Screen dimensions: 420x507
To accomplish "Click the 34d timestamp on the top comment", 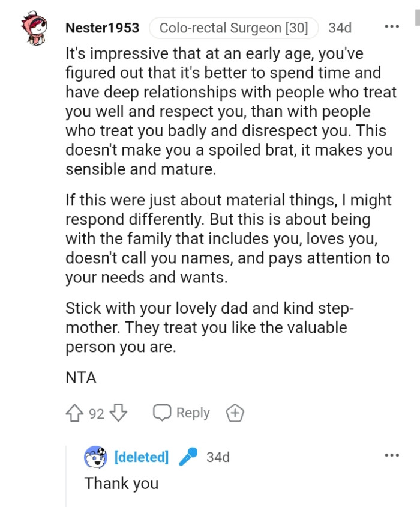I will 340,28.
